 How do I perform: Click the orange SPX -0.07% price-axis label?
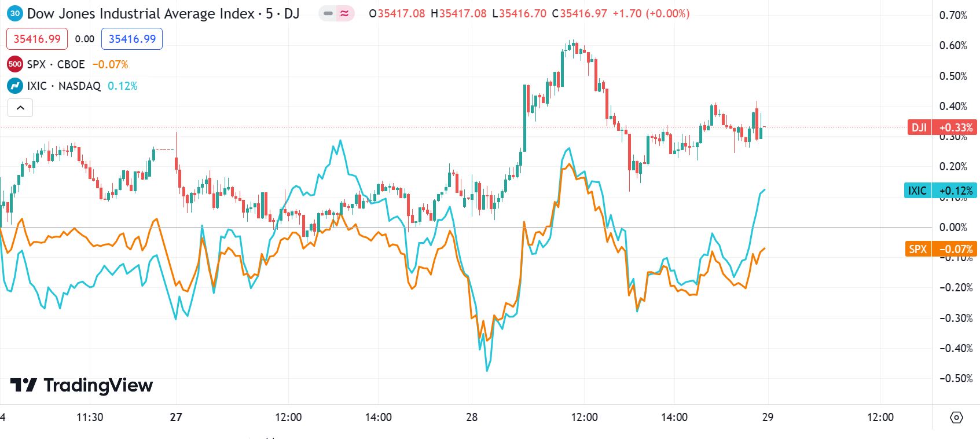tap(941, 249)
